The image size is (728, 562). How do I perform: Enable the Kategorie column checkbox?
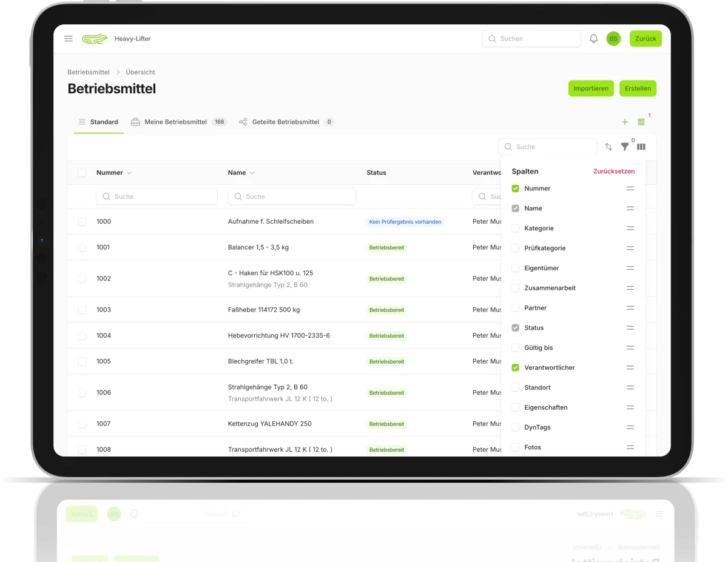coord(516,229)
